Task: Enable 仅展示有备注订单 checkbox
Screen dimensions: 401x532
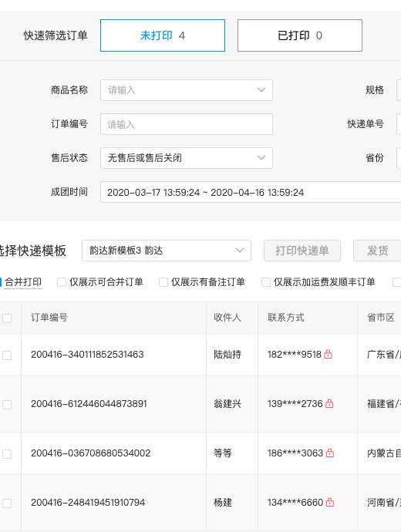Action: tap(163, 282)
